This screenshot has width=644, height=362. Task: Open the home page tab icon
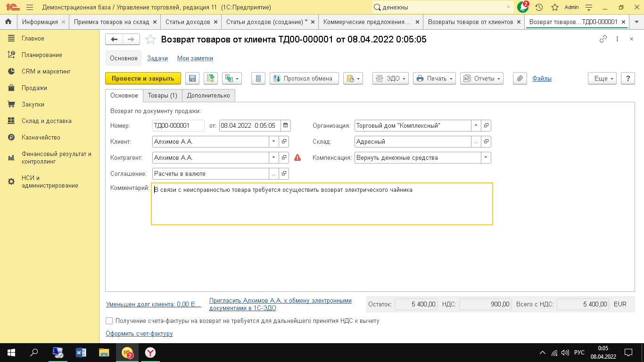click(x=8, y=22)
